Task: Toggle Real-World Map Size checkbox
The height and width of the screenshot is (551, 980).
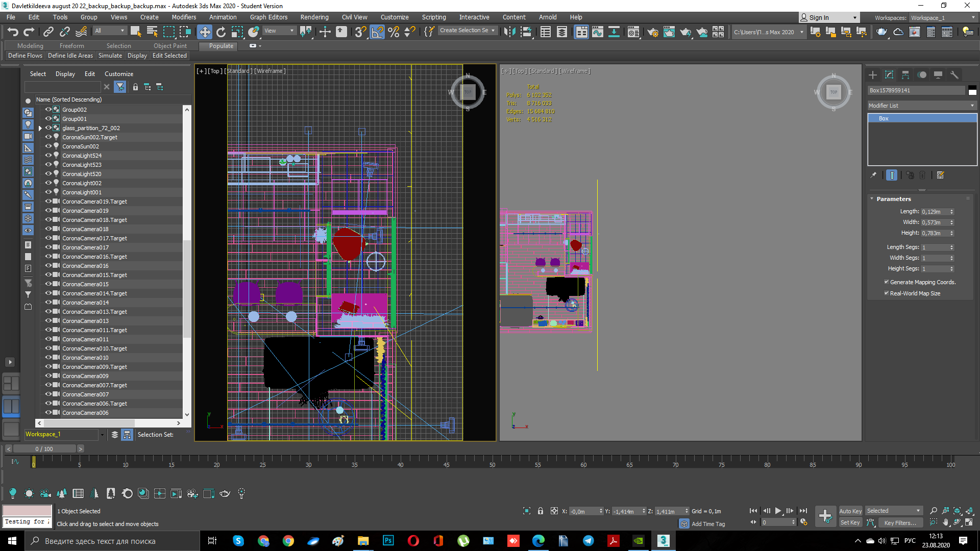Action: click(887, 293)
